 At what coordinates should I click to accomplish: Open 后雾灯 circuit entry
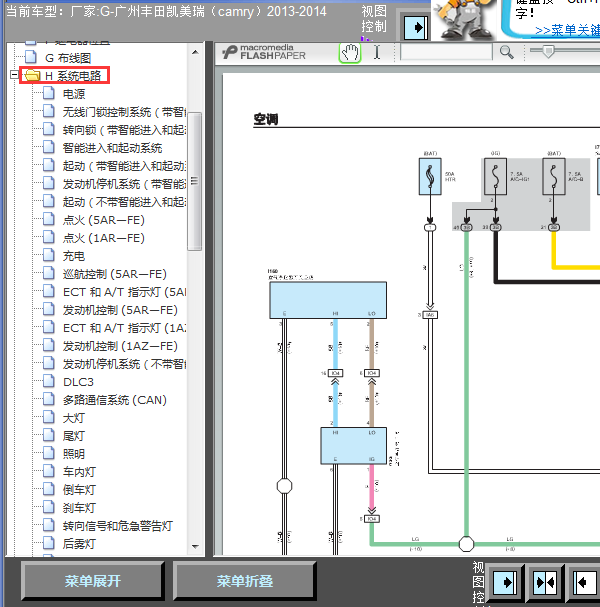click(79, 544)
